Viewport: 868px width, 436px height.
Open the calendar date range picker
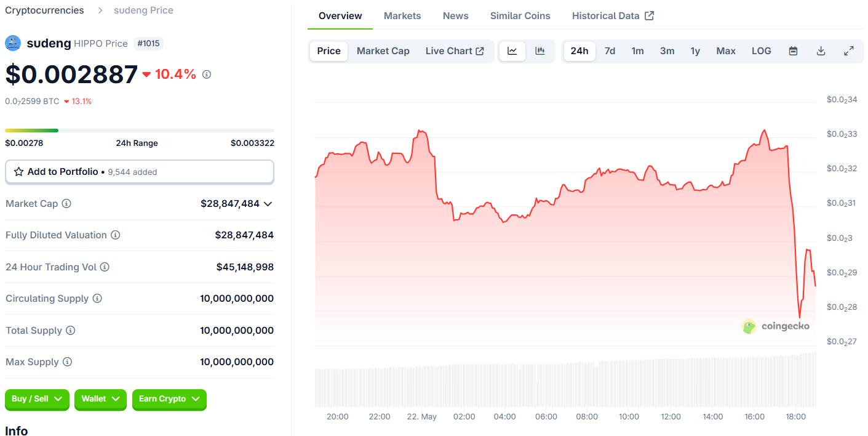click(793, 51)
